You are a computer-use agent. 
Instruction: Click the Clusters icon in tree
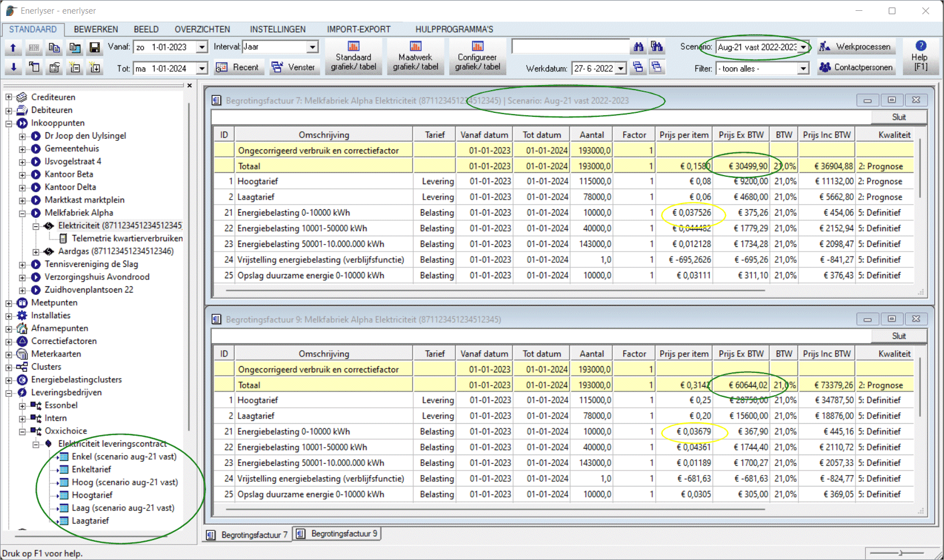22,367
